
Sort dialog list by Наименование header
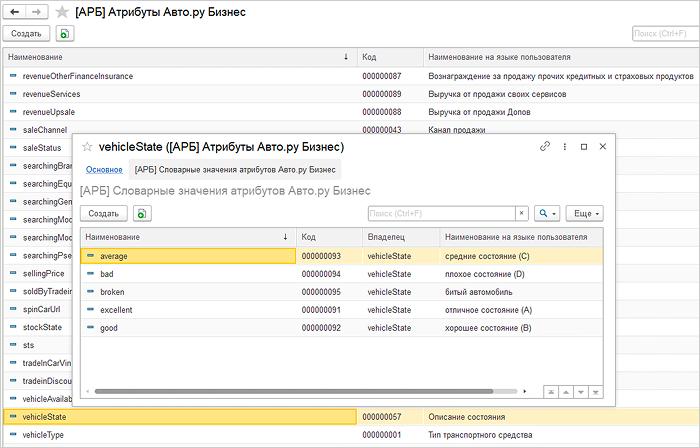pos(188,237)
